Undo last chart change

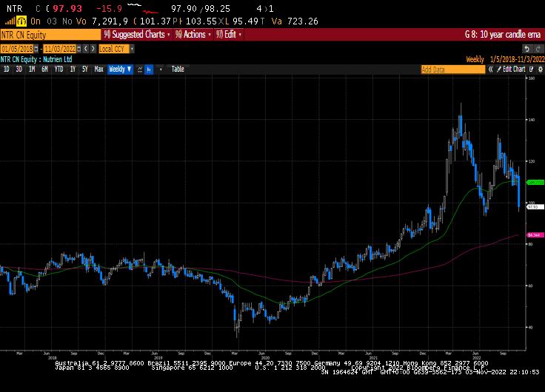[527, 49]
